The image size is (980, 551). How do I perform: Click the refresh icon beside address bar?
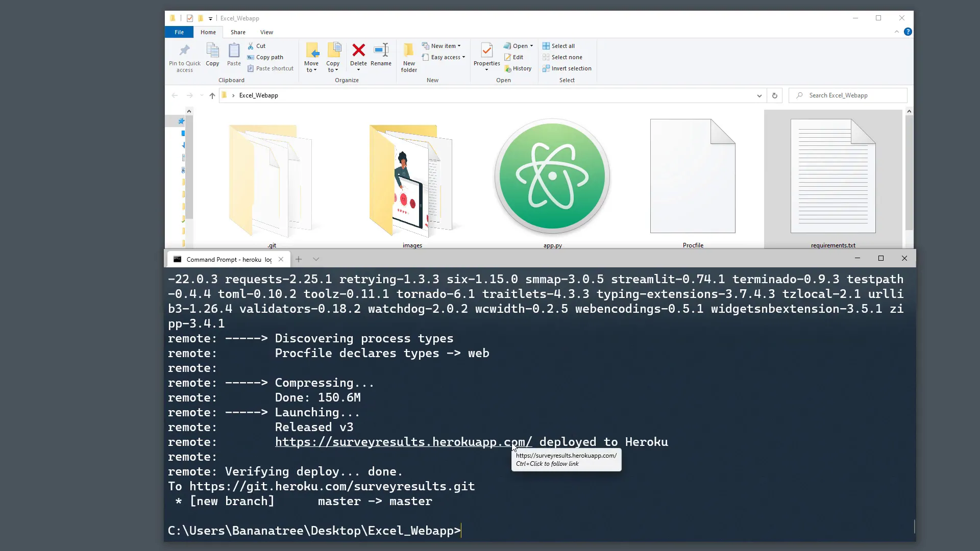774,95
